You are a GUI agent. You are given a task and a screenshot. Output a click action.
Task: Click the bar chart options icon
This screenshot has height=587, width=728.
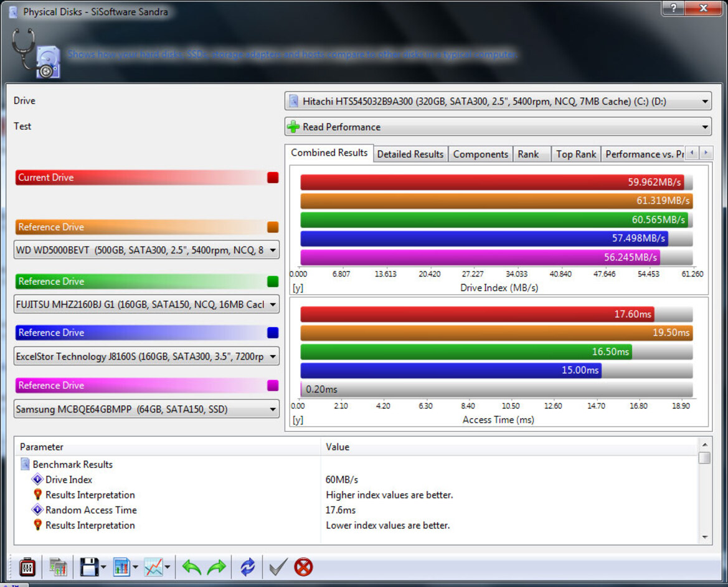point(121,567)
